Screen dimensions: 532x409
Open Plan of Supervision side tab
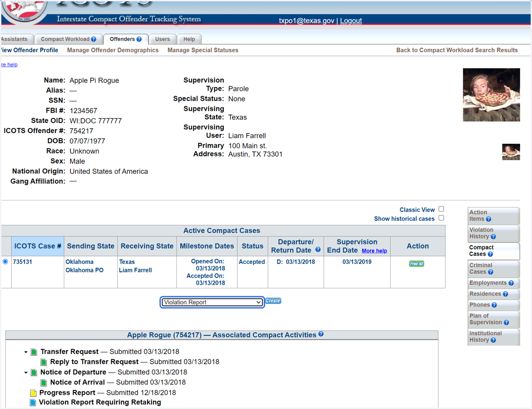click(493, 319)
